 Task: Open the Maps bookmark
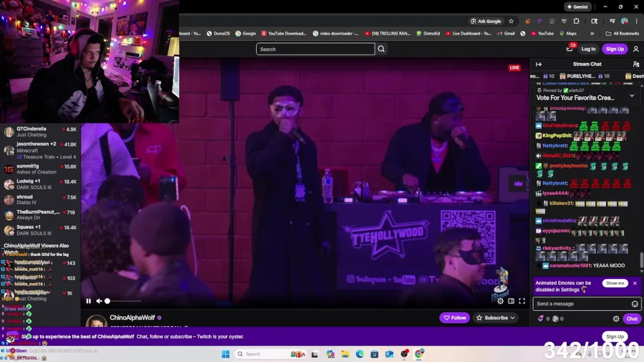568,34
